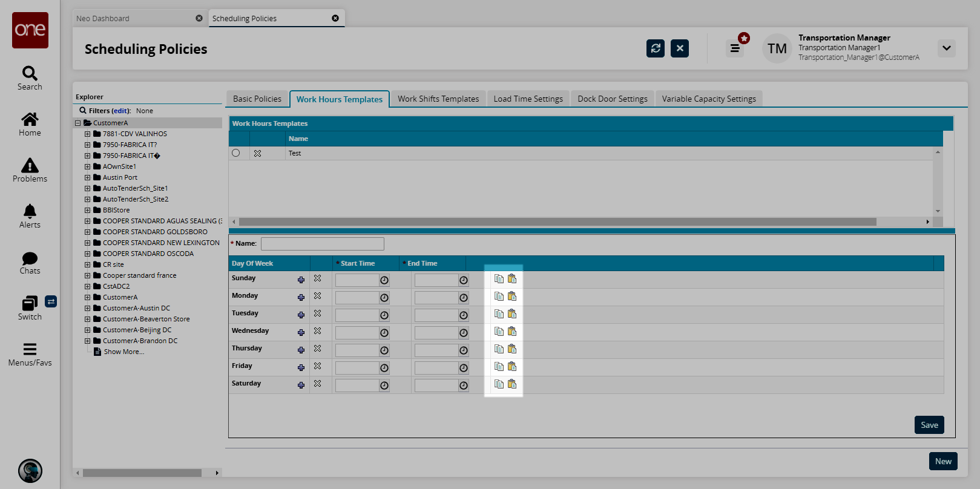Expand the Austin Port folder

tap(87, 177)
